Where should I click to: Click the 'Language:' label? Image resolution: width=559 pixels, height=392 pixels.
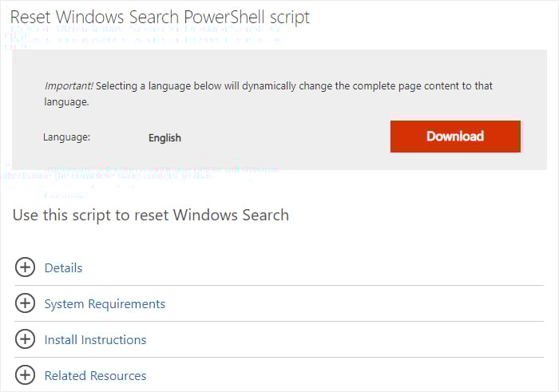tap(66, 137)
